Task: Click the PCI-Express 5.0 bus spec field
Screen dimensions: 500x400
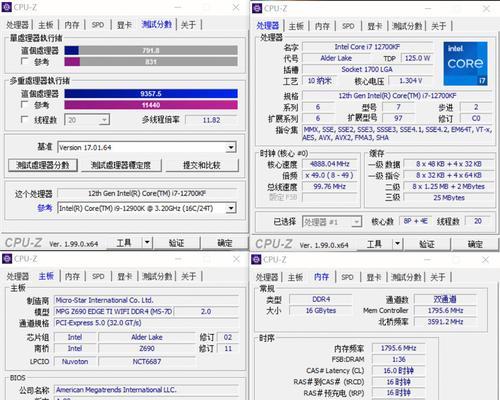Action: 146,323
